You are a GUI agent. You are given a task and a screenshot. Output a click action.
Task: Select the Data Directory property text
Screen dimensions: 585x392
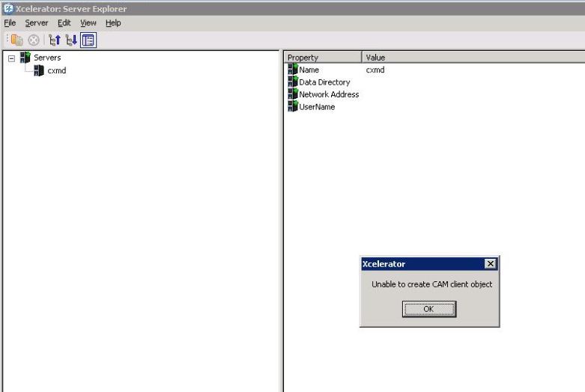324,82
